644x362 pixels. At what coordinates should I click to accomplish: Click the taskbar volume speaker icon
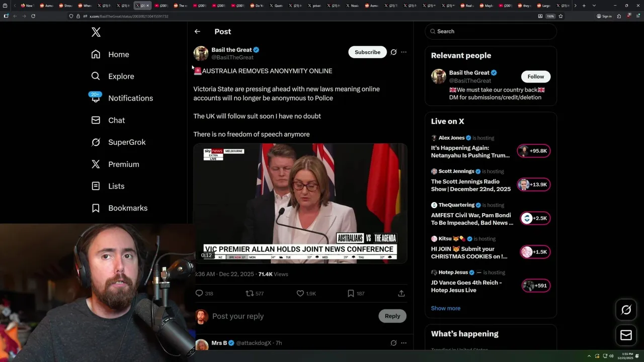(x=611, y=356)
